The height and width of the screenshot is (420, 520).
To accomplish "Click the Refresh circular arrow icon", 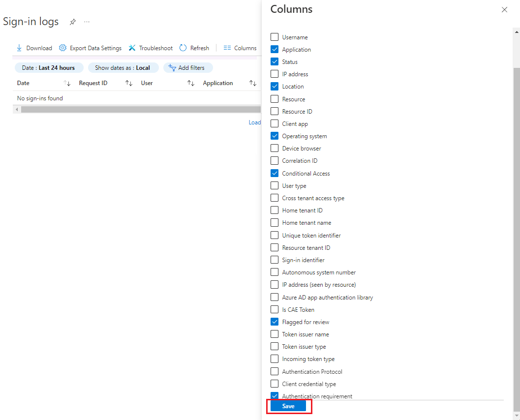I will 183,48.
